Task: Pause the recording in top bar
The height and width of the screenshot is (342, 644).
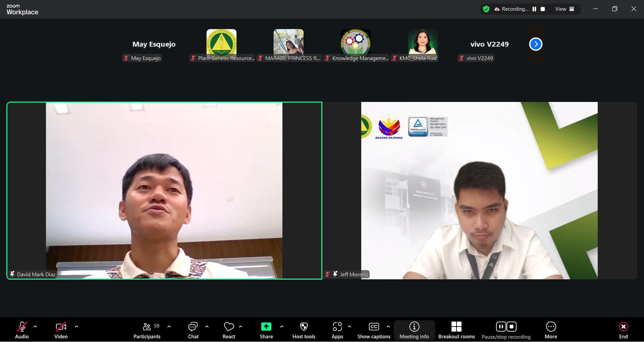Action: (x=534, y=9)
